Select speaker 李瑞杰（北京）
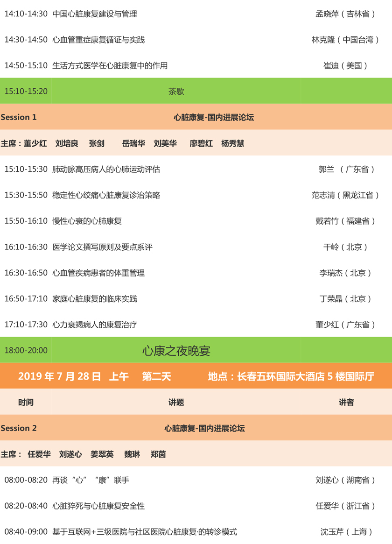 [346, 273]
